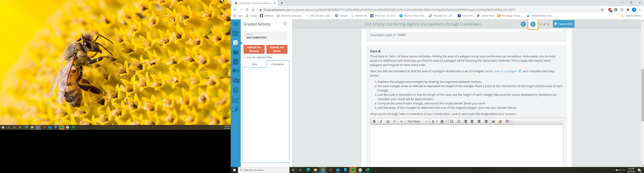Open the area of a polygon link
The height and width of the screenshot is (173, 644).
[x=505, y=71]
